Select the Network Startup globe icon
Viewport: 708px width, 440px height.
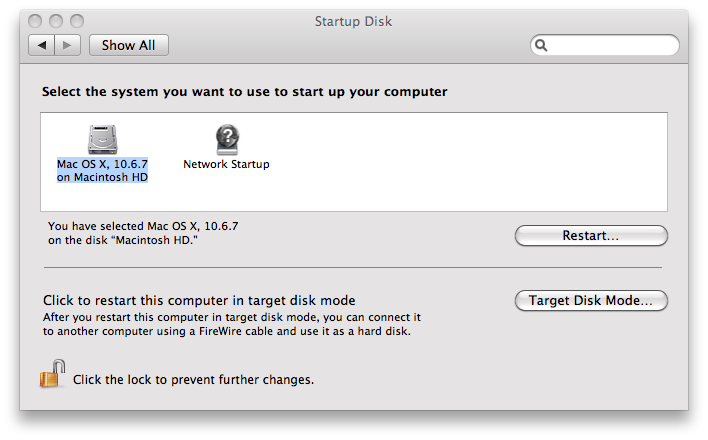tap(227, 139)
